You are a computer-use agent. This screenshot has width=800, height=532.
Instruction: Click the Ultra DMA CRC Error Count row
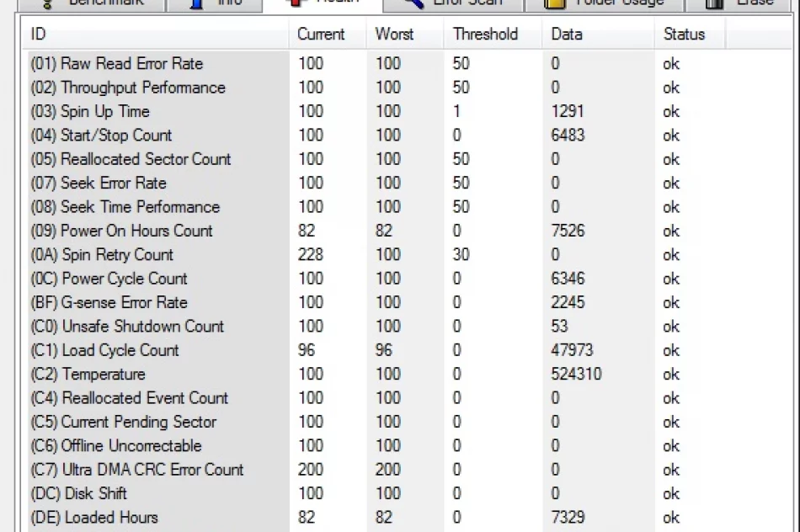(x=136, y=470)
